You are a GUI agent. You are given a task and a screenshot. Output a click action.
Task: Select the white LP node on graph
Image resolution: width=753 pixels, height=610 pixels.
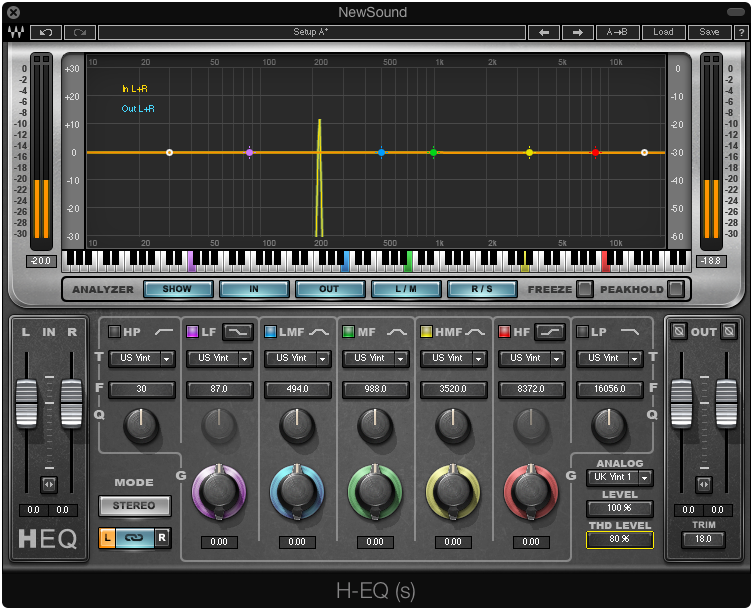[x=644, y=152]
